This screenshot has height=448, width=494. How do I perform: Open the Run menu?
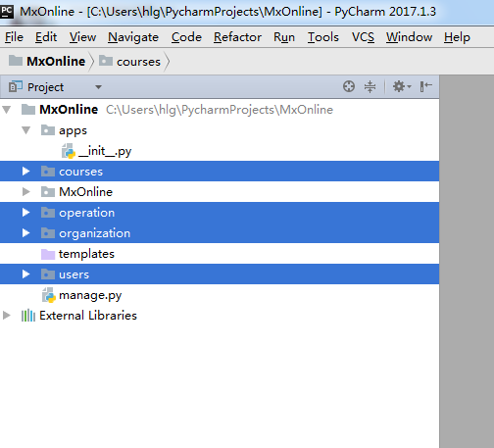click(284, 37)
